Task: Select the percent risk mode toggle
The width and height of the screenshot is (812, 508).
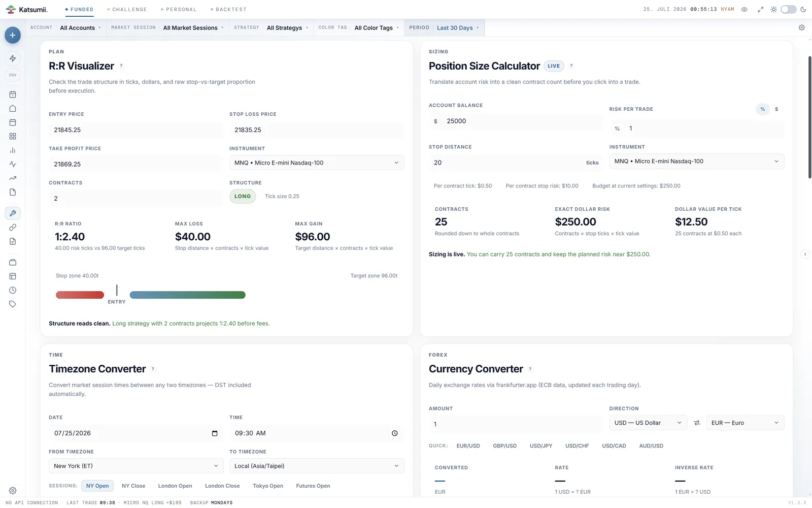Action: click(763, 109)
